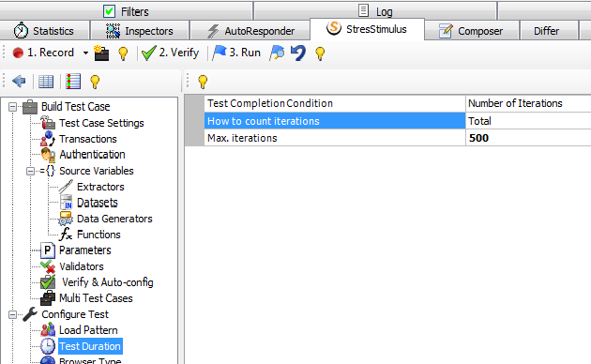The image size is (591, 364).
Task: Click the Test Duration clock icon
Action: (x=48, y=346)
